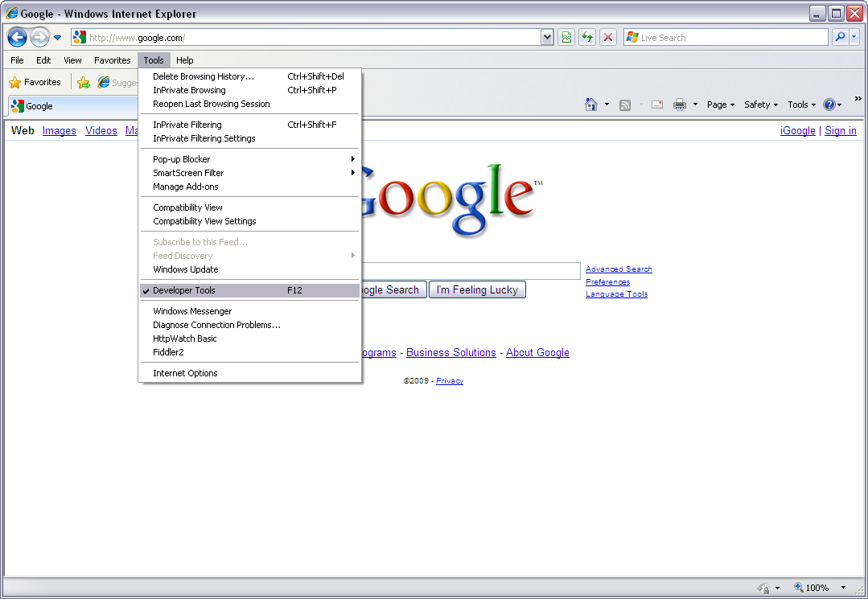
Task: Click the Refresh page icon
Action: pos(586,37)
